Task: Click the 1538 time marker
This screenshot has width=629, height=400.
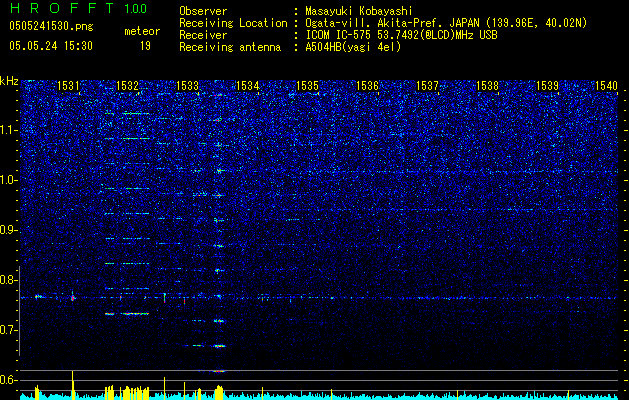Action: [487, 85]
